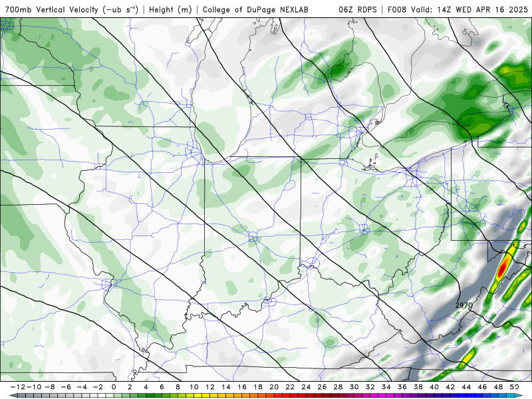The height and width of the screenshot is (399, 532).
Task: Click the '32' color scale label
Action: coord(370,387)
